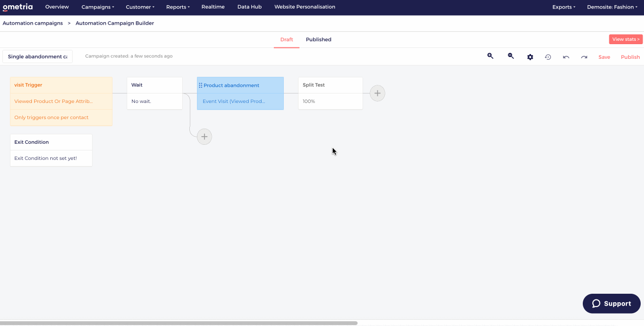644x326 pixels.
Task: Click Event Visit (Viewed Prod... row
Action: (240, 102)
